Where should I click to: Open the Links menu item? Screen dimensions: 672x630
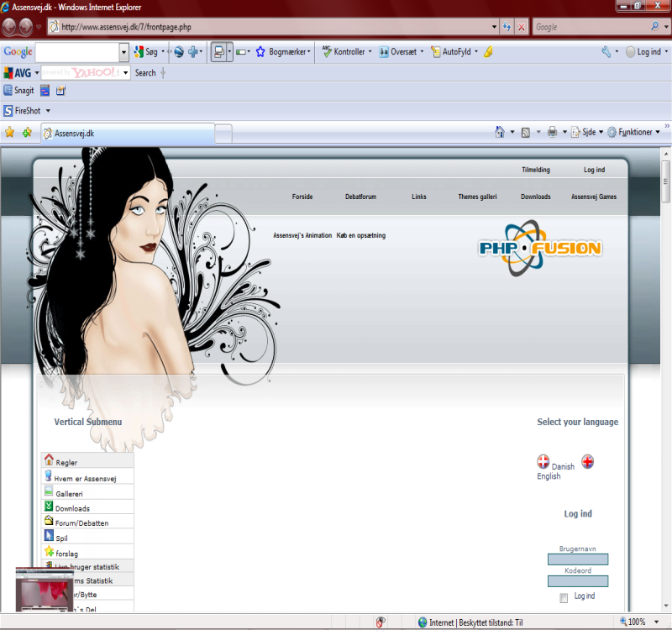pos(419,197)
